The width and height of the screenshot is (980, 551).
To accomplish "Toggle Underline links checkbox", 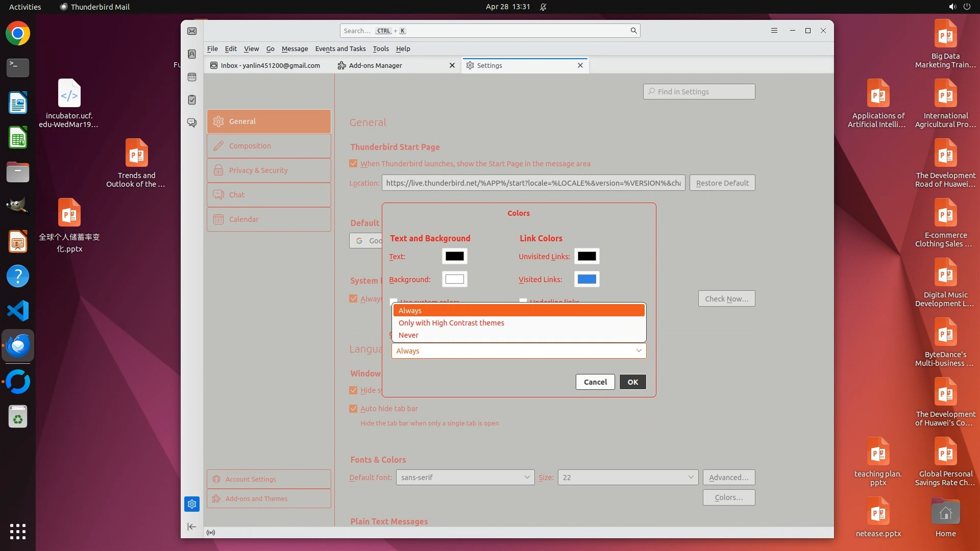I will point(523,300).
